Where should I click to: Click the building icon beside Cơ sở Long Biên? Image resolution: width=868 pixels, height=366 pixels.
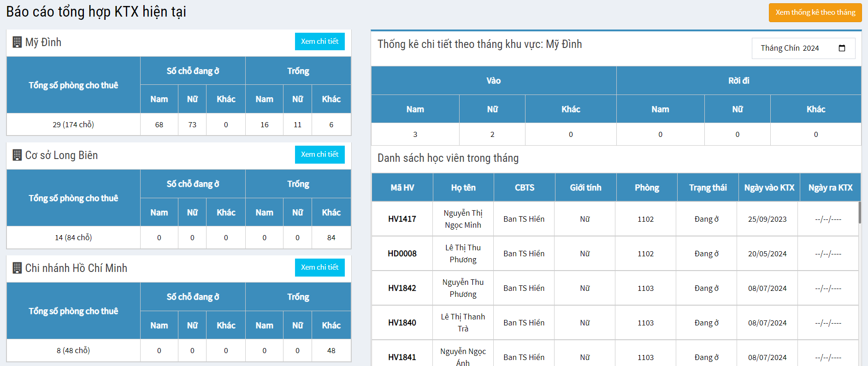coord(17,155)
